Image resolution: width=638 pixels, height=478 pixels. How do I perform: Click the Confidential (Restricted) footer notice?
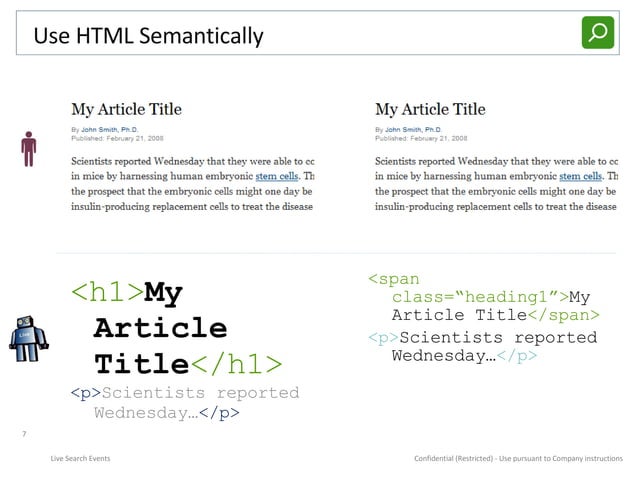[x=518, y=458]
